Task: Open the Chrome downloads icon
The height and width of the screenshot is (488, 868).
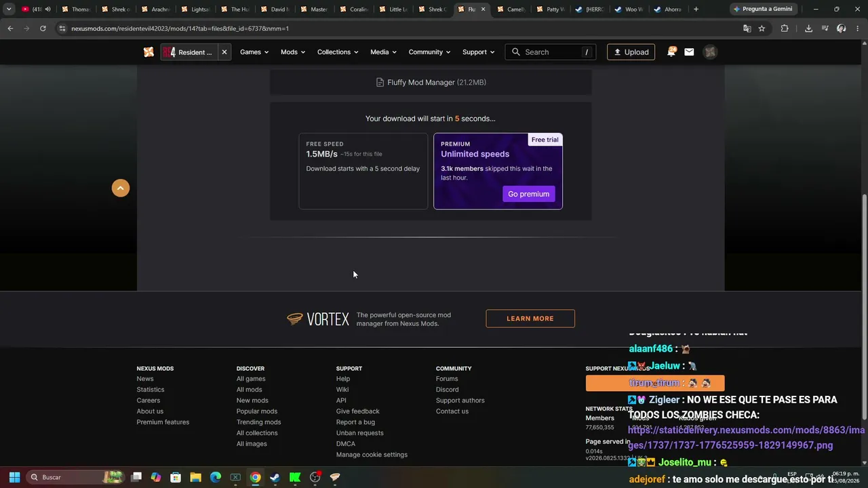Action: click(x=808, y=28)
